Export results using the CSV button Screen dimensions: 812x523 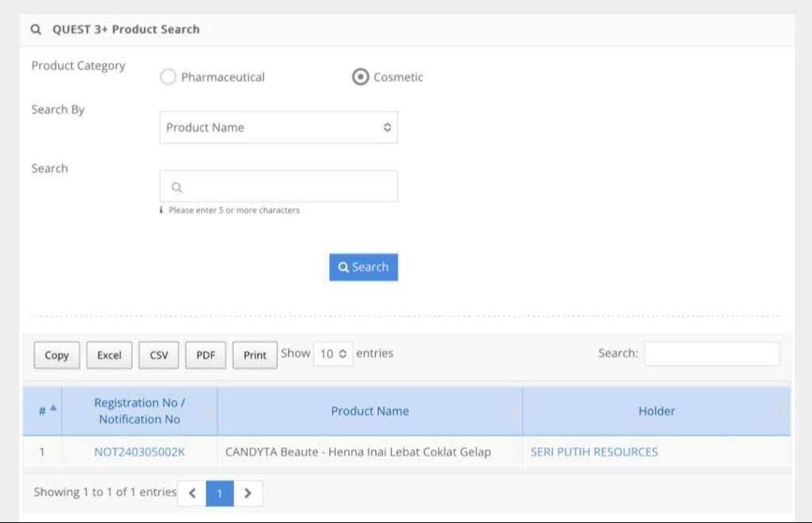[159, 355]
